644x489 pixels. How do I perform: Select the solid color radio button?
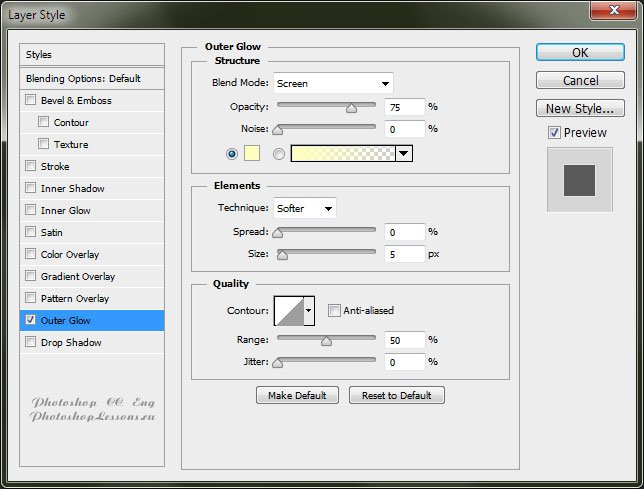click(232, 153)
